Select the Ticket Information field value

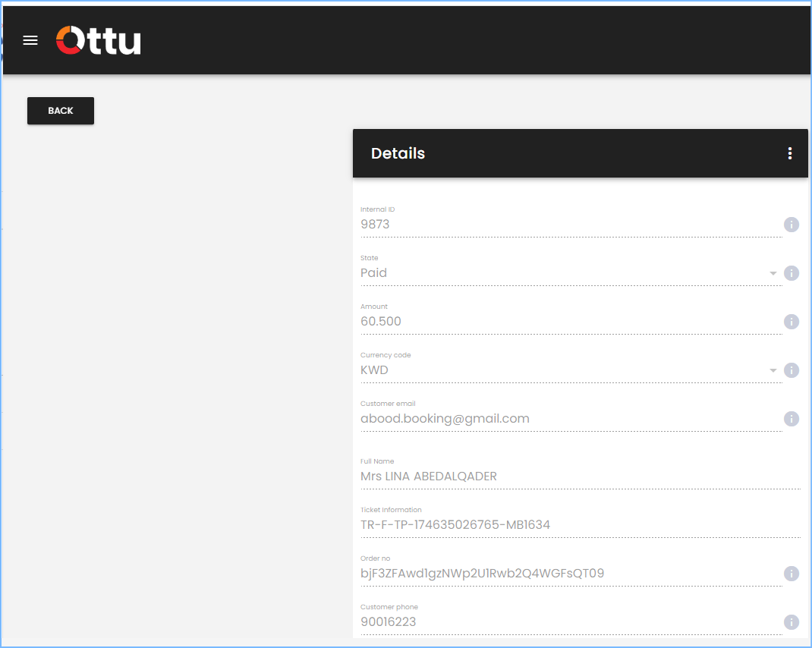(580, 525)
